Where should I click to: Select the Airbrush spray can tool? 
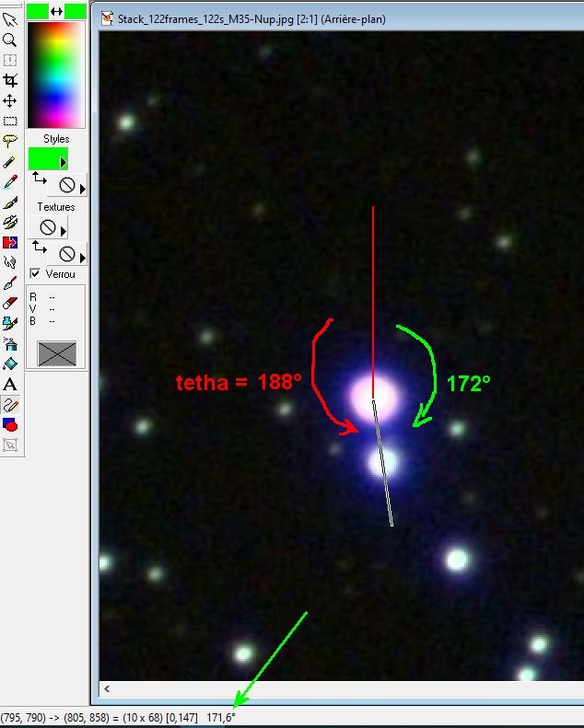click(10, 343)
